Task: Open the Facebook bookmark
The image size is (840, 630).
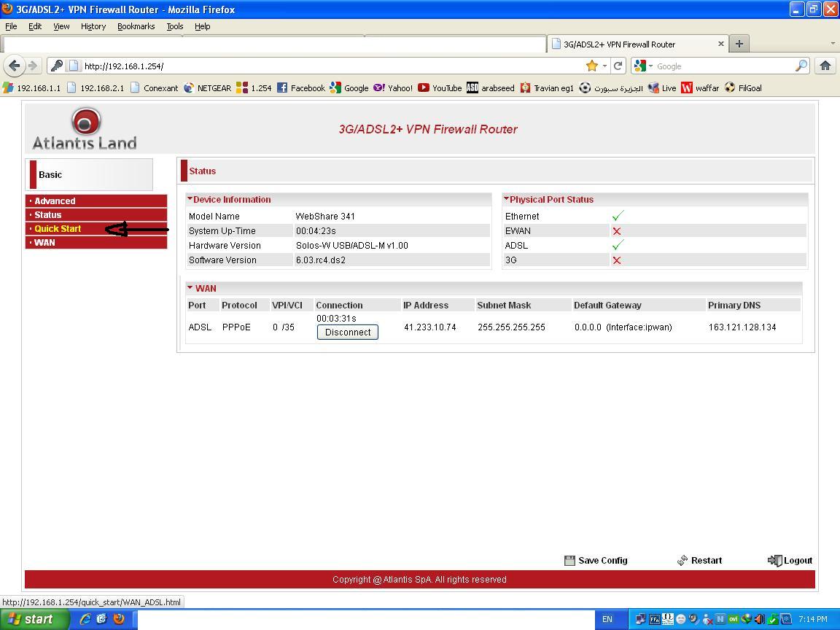Action: click(301, 87)
